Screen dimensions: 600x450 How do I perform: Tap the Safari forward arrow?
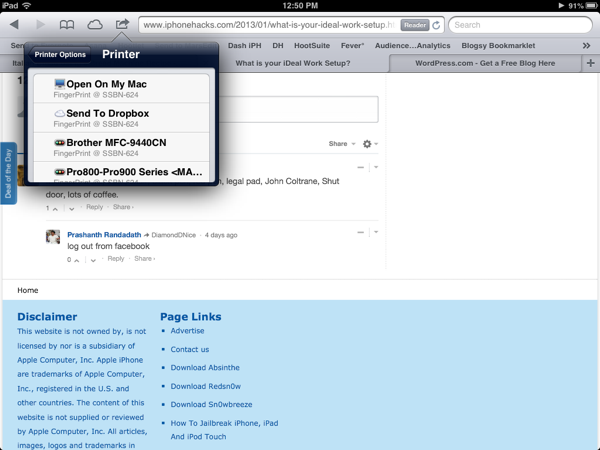40,24
